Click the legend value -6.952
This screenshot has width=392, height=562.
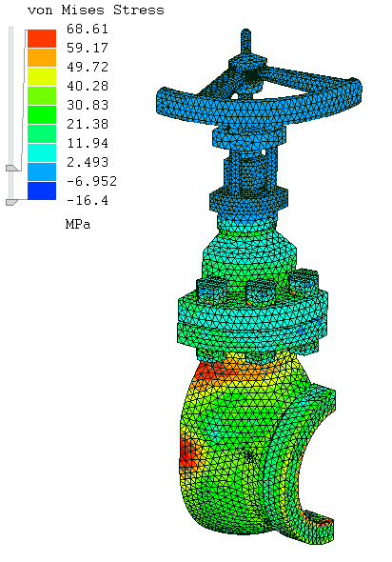point(91,181)
